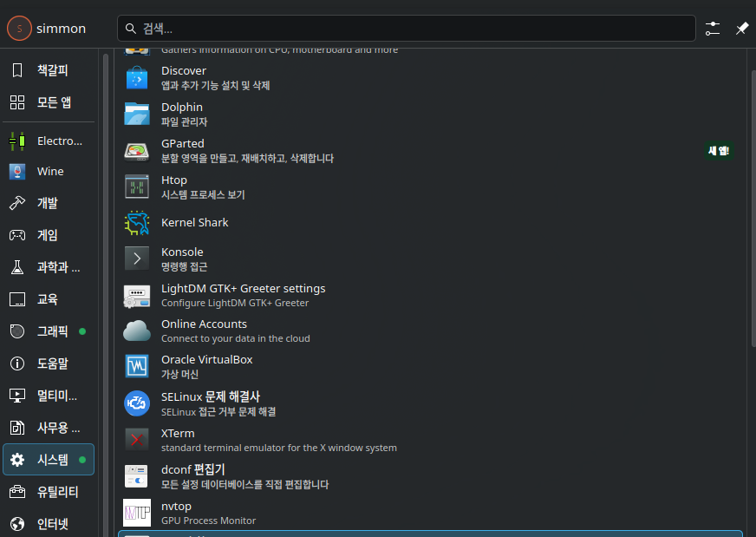Open the GParted partition editor icon
The height and width of the screenshot is (537, 756).
[137, 151]
